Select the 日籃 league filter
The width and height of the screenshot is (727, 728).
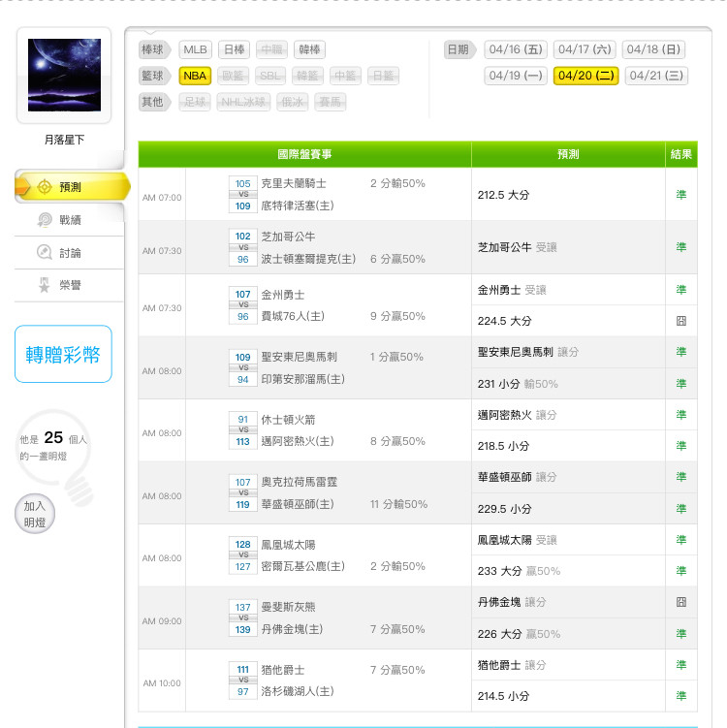point(383,76)
